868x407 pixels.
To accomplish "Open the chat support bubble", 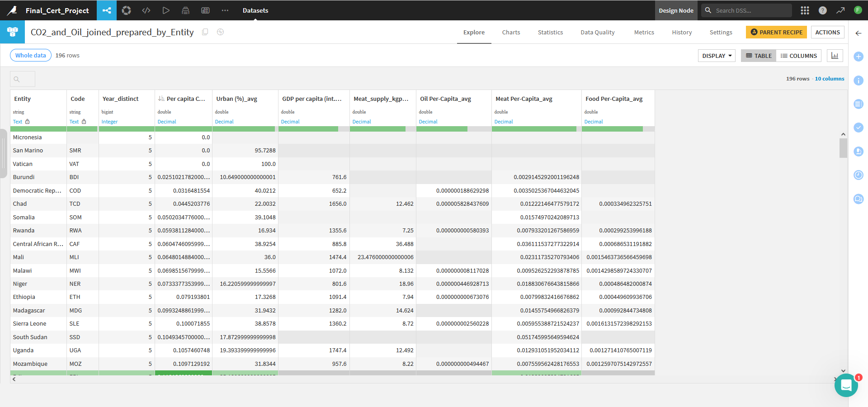I will [x=846, y=385].
